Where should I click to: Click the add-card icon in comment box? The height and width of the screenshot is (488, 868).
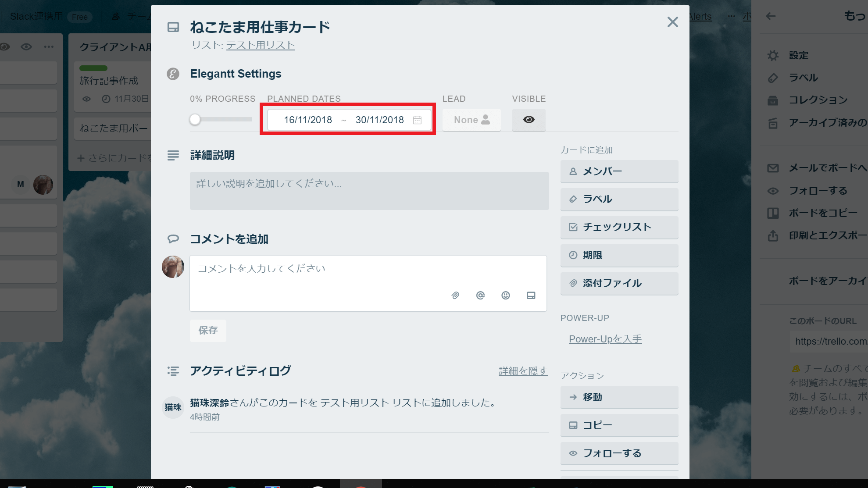pyautogui.click(x=531, y=296)
